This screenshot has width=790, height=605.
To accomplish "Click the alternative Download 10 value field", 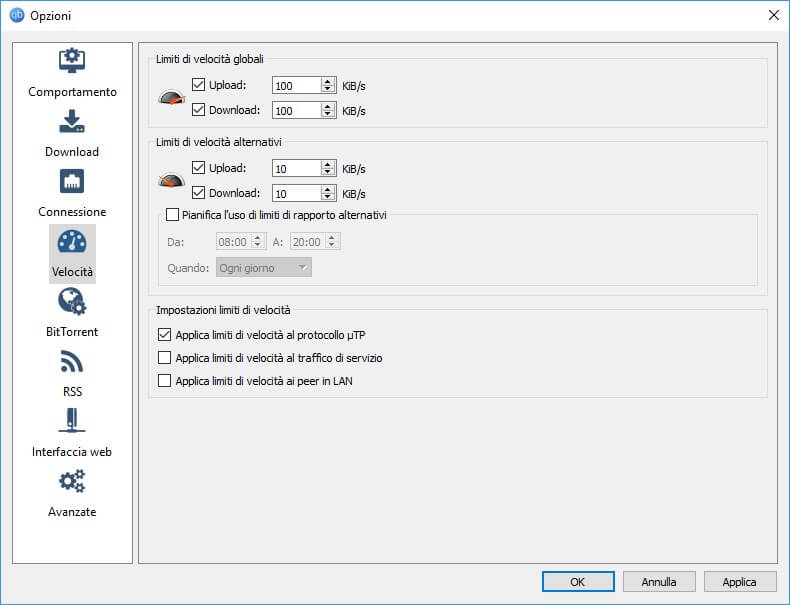I will point(297,193).
